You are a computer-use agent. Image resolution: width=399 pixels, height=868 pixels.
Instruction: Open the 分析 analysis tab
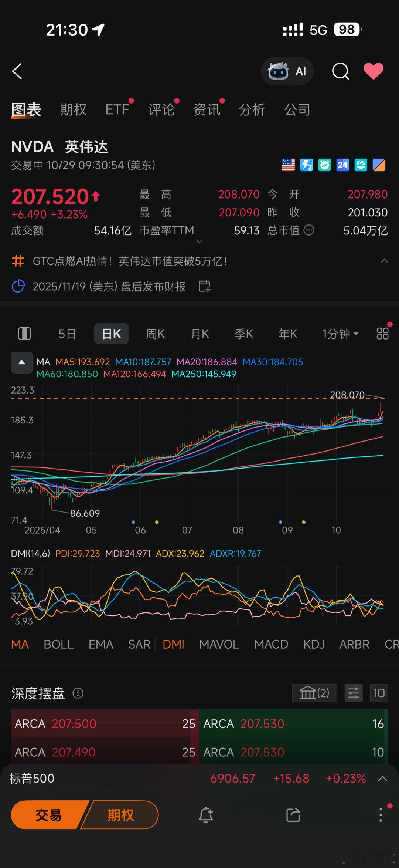point(252,110)
